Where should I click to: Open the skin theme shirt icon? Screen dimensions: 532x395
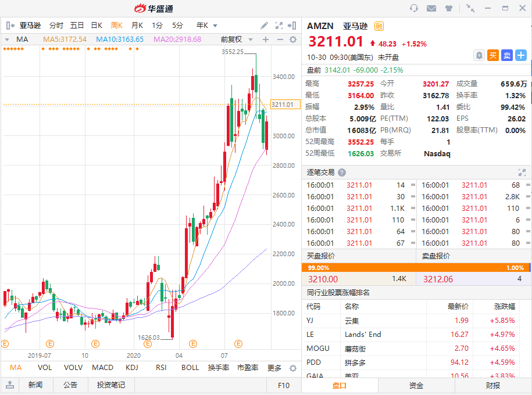[449, 8]
